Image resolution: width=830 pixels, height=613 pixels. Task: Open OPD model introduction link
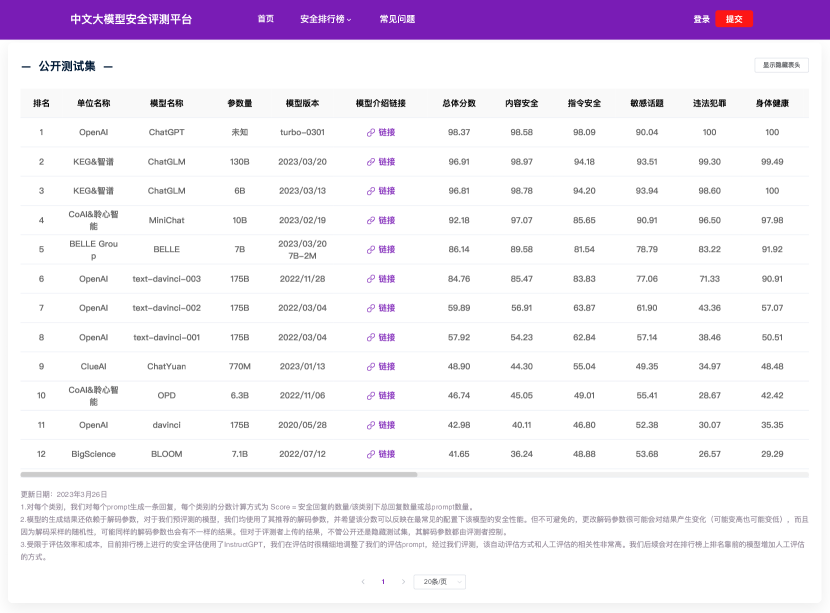[381, 395]
